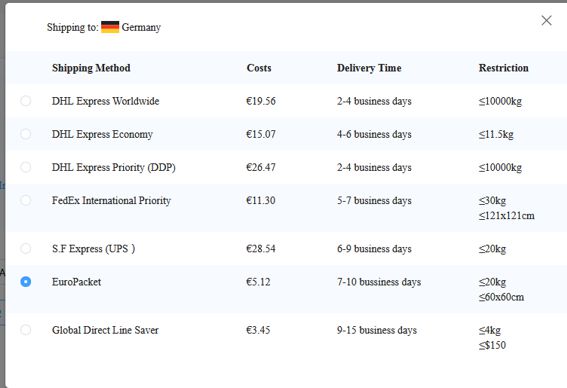Viewport: 567px width, 388px height.
Task: Click the DHL Express Worldwide label text
Action: (106, 101)
